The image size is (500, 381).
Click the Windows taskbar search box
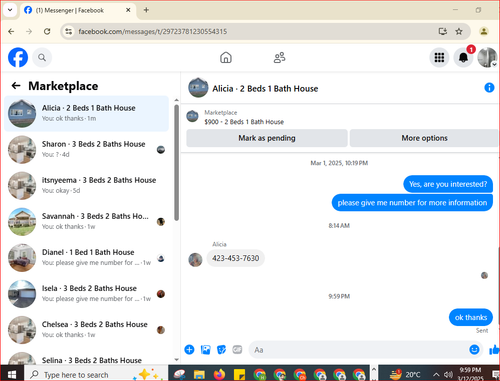[95, 374]
